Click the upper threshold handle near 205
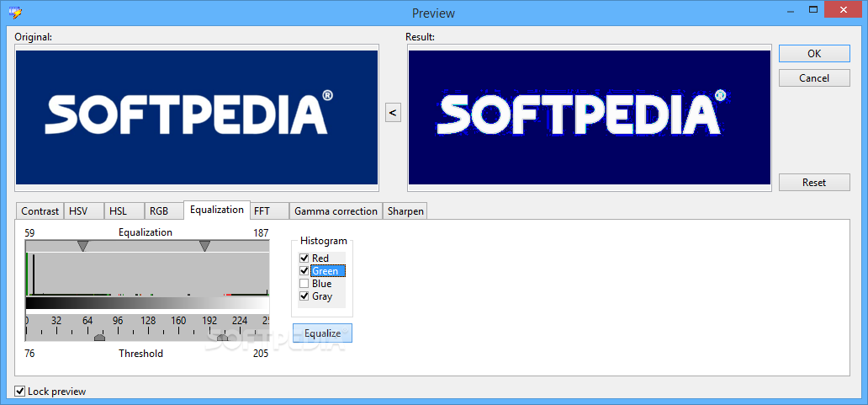Viewport: 868px width, 405px height. [x=222, y=338]
